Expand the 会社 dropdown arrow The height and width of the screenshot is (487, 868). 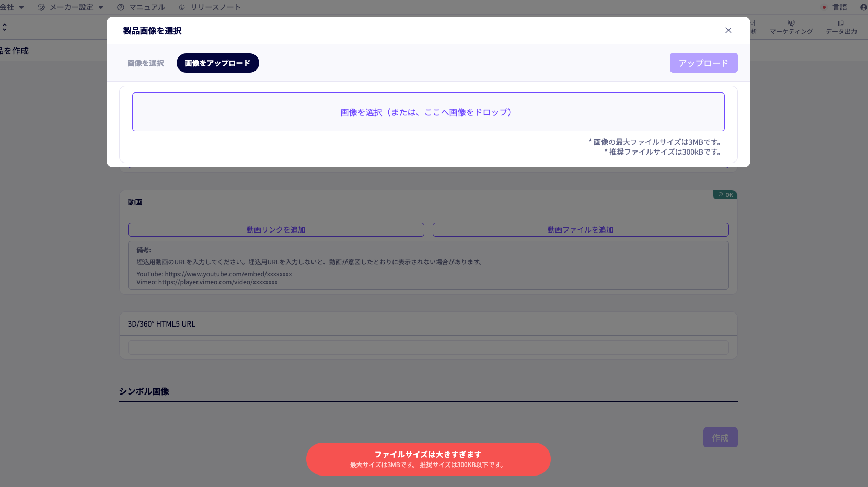tap(21, 7)
